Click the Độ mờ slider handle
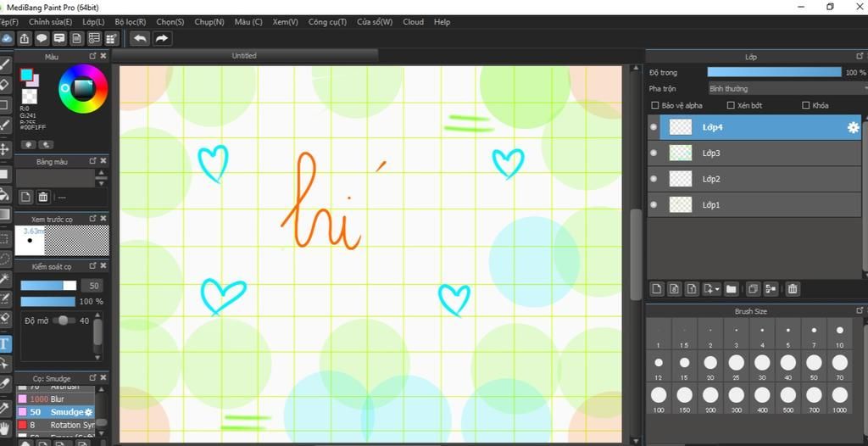Screen dimensions: 868x446 (x=64, y=321)
